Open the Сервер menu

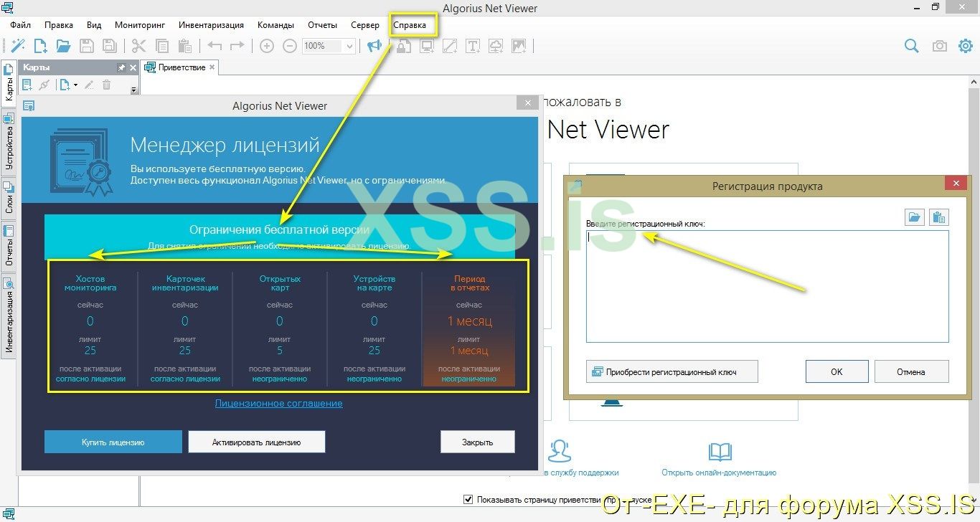click(x=365, y=25)
